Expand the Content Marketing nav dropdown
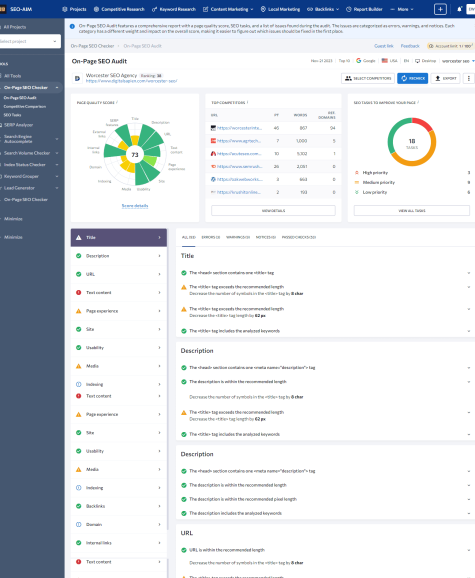475x578 pixels. click(x=252, y=9)
